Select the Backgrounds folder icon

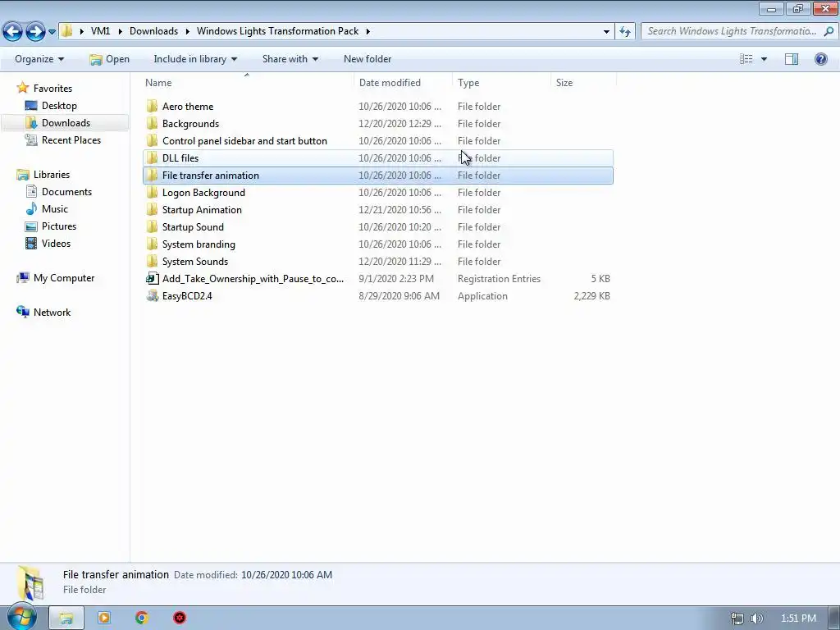152,123
